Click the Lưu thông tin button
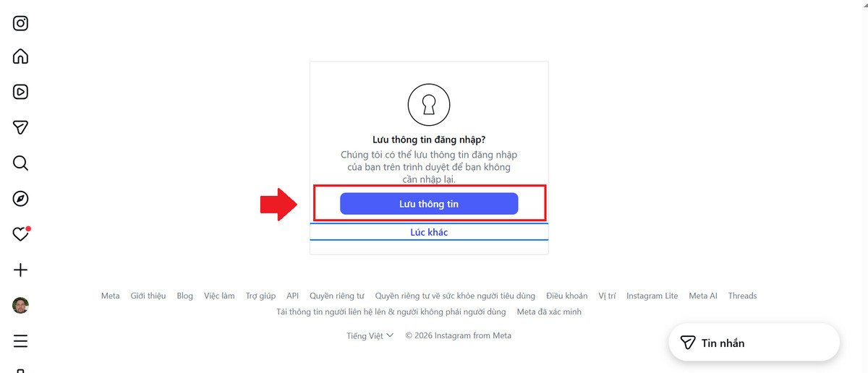The image size is (868, 373). [429, 204]
